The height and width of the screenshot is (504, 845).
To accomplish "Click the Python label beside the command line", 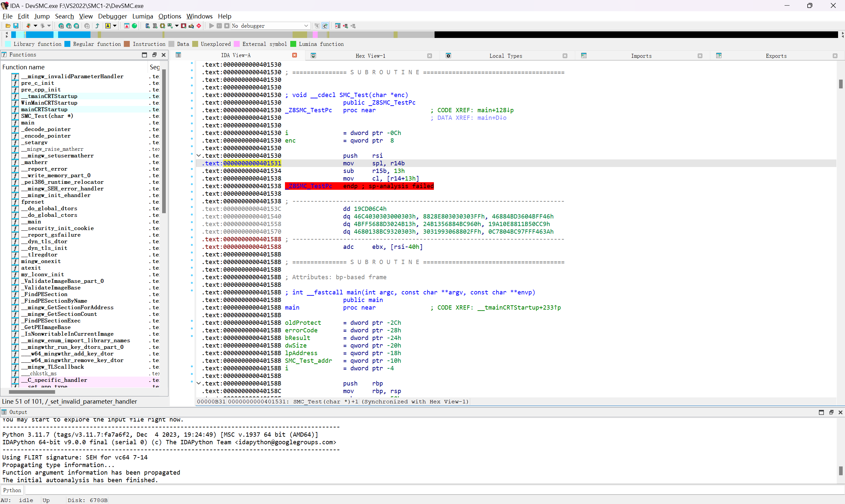I will pyautogui.click(x=12, y=490).
